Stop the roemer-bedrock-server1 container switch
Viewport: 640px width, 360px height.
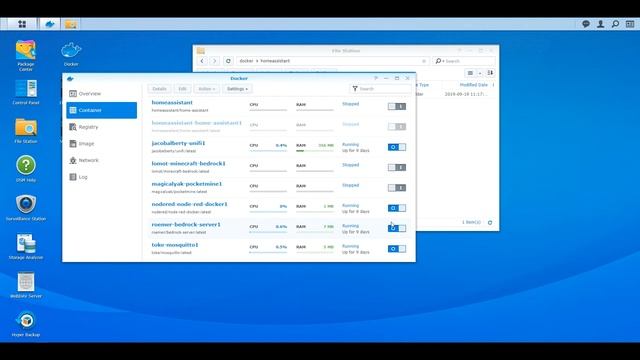click(x=397, y=228)
